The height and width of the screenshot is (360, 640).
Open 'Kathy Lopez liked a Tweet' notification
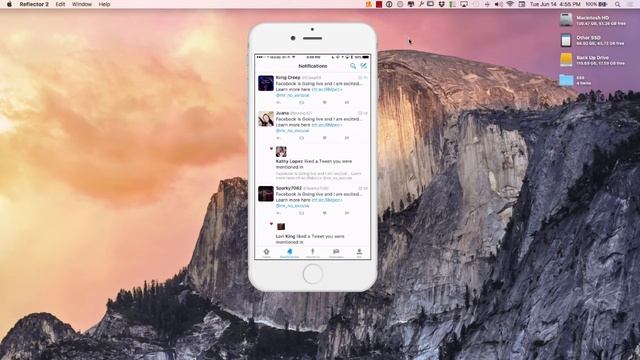313,164
